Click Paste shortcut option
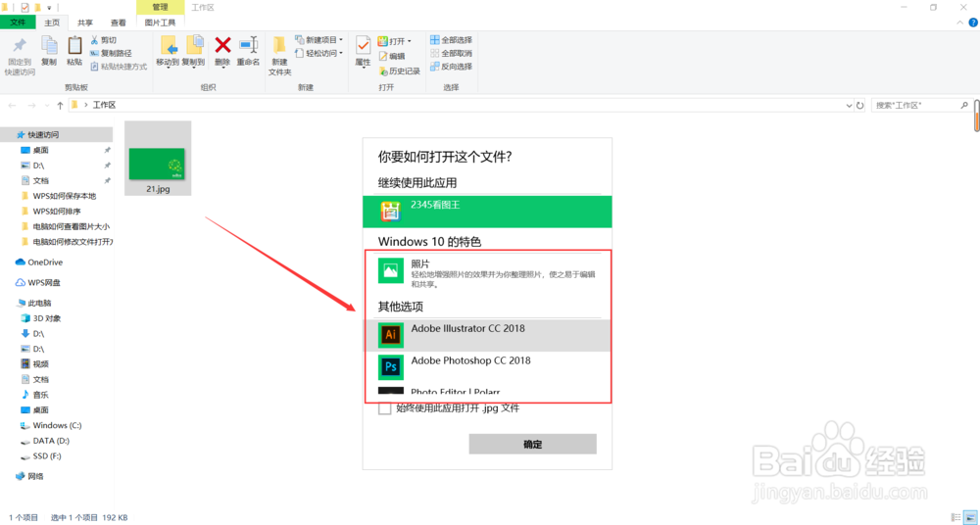Viewport: 980px width, 525px height. 119,67
